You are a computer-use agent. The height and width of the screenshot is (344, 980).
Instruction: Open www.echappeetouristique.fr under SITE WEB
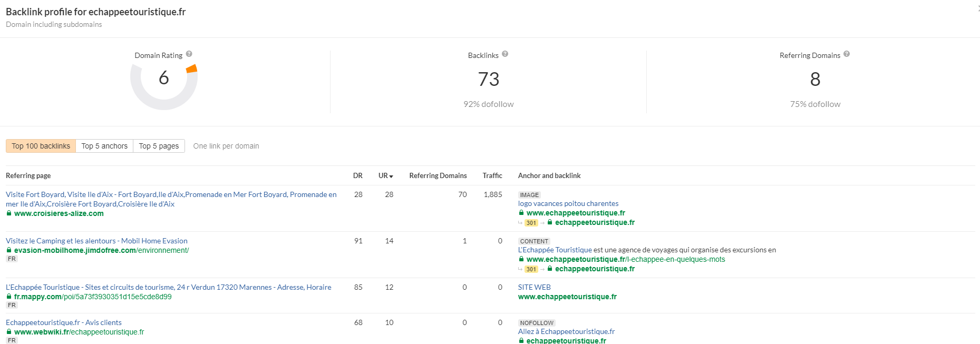click(567, 297)
